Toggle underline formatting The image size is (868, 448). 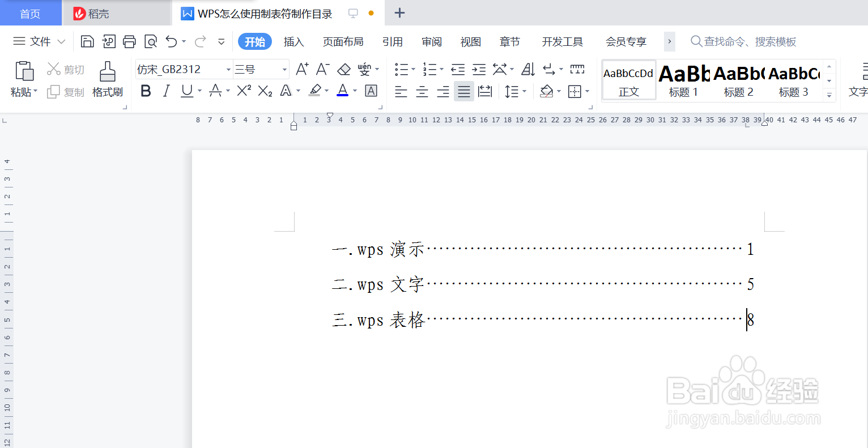coord(187,91)
